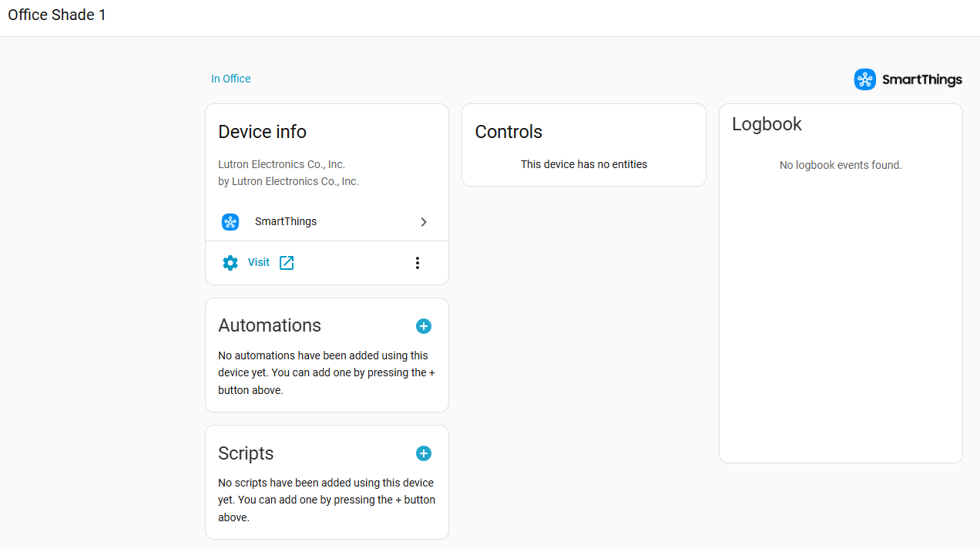Expand the SmartThings integration via its chevron
The height and width of the screenshot is (549, 980).
(423, 221)
